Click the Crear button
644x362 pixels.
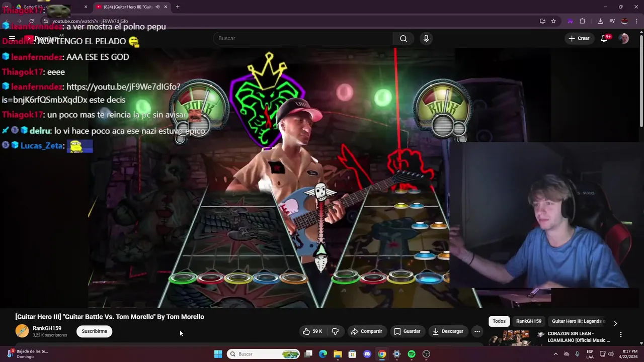tap(579, 39)
